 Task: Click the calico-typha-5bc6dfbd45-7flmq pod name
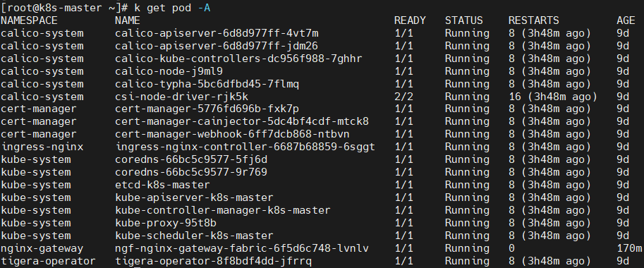tap(207, 84)
